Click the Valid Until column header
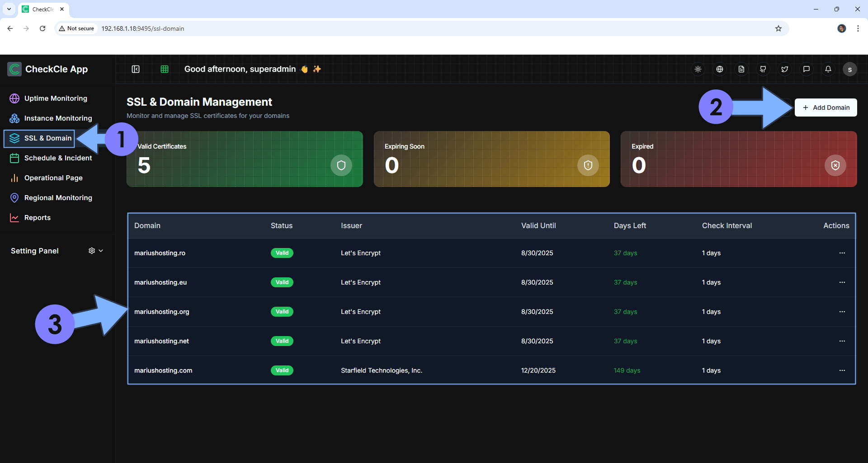868x463 pixels. click(x=538, y=225)
